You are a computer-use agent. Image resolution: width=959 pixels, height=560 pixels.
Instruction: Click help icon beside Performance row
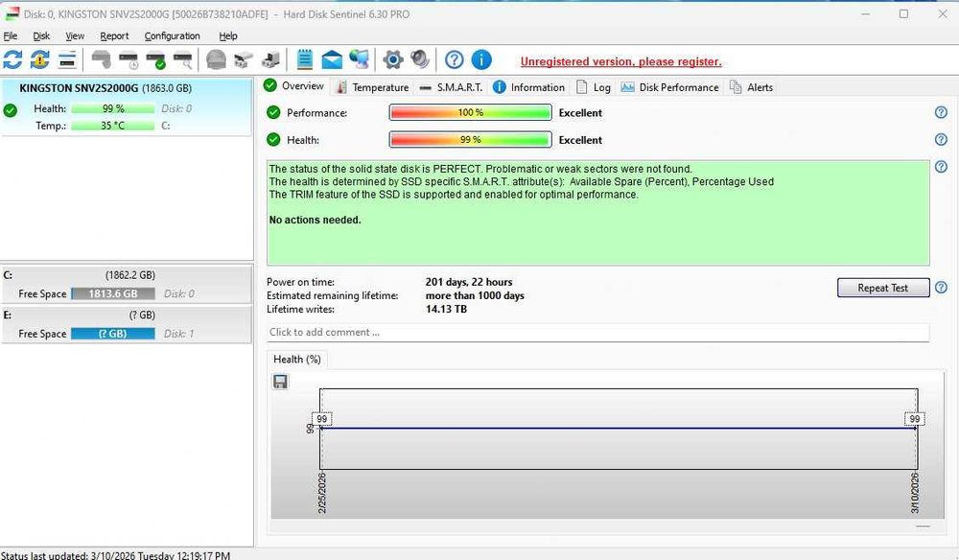click(942, 112)
